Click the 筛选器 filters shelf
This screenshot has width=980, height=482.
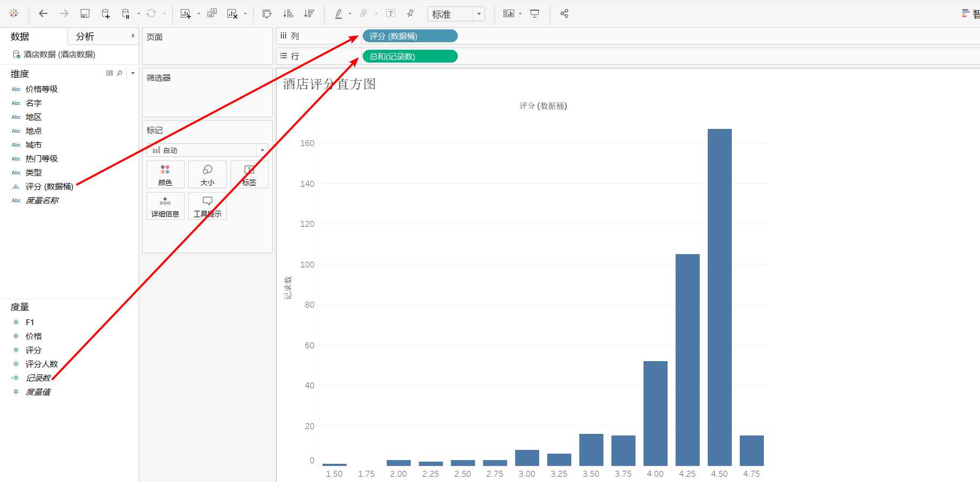click(208, 93)
